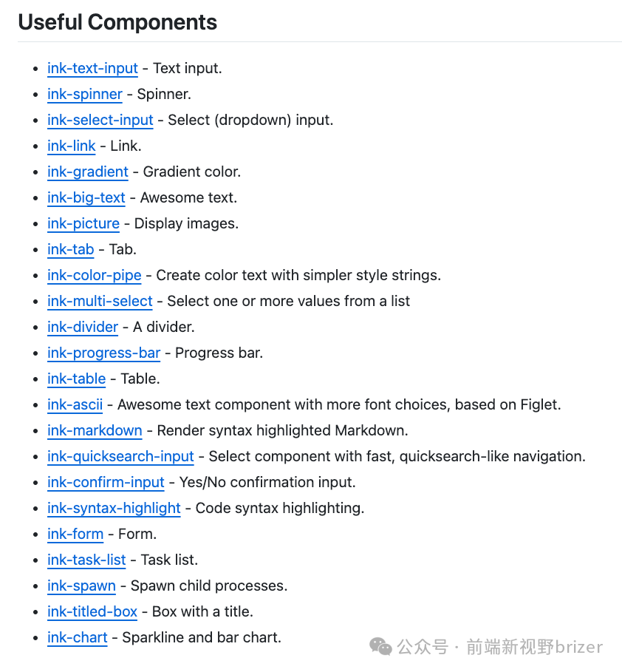Select the ink-tab link
The height and width of the screenshot is (672, 622).
[x=70, y=249]
